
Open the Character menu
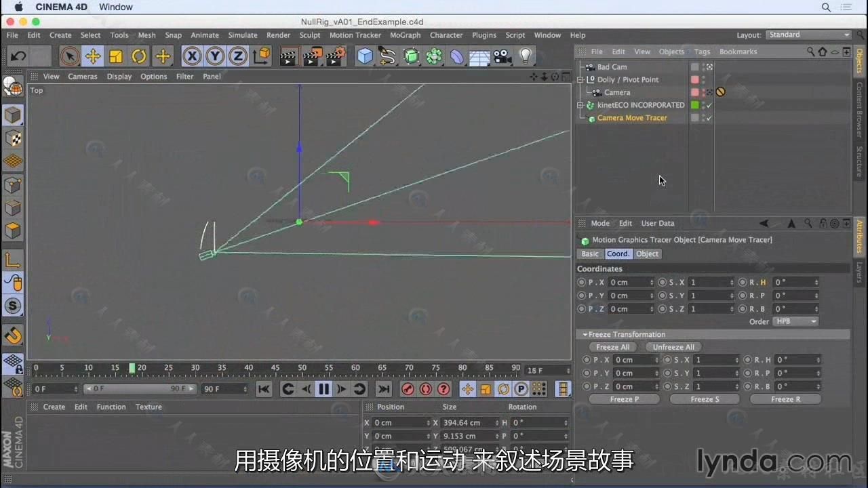point(446,35)
